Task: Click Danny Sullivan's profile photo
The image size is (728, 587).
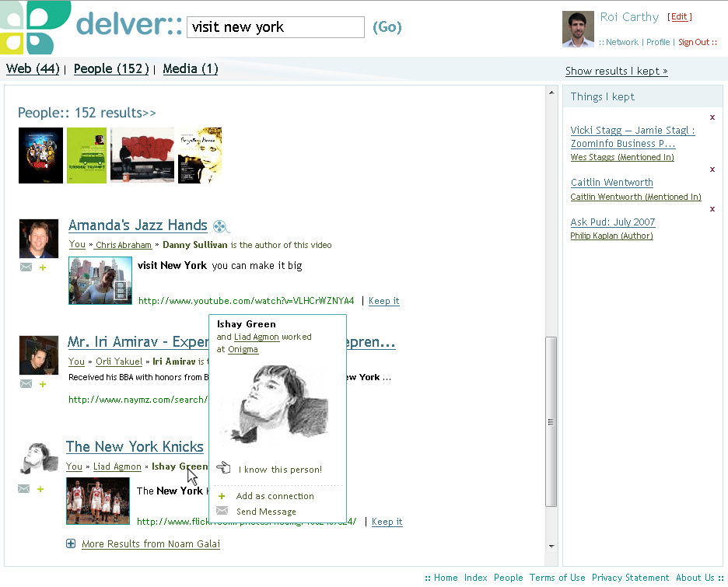Action: point(39,239)
